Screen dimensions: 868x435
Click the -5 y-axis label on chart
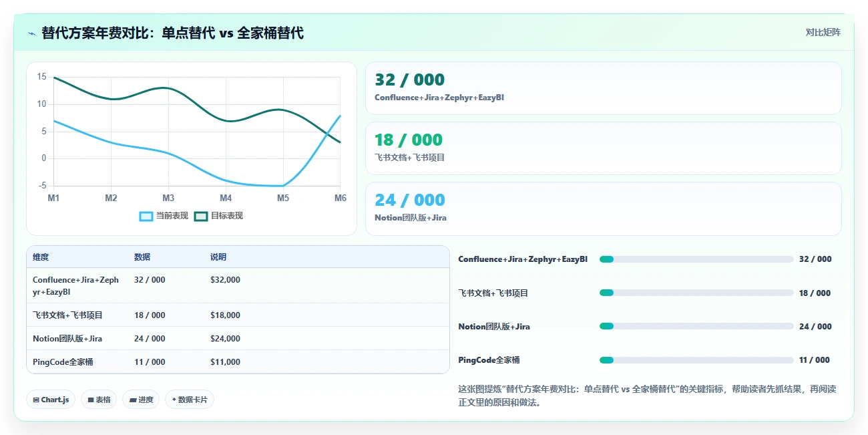(43, 185)
